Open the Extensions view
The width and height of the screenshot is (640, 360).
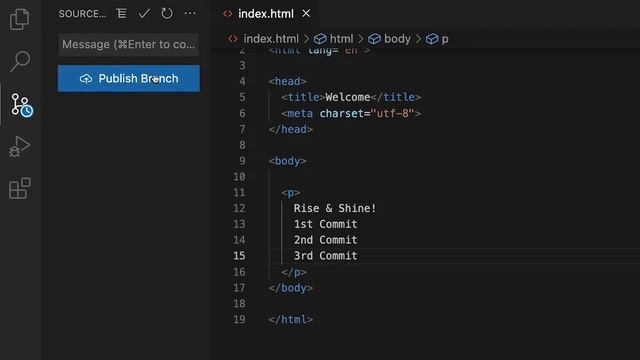pos(20,188)
